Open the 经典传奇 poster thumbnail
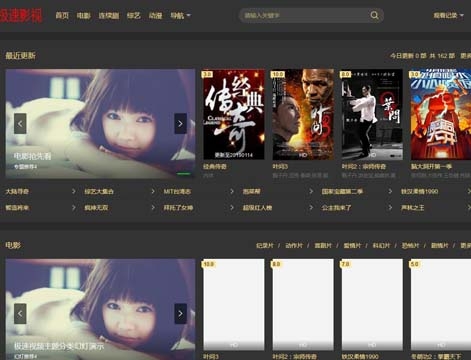The height and width of the screenshot is (360, 471). pyautogui.click(x=234, y=114)
